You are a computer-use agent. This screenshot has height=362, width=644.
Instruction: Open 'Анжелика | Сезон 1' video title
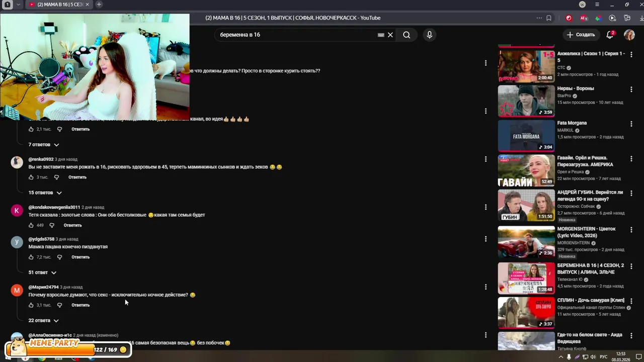[591, 57]
